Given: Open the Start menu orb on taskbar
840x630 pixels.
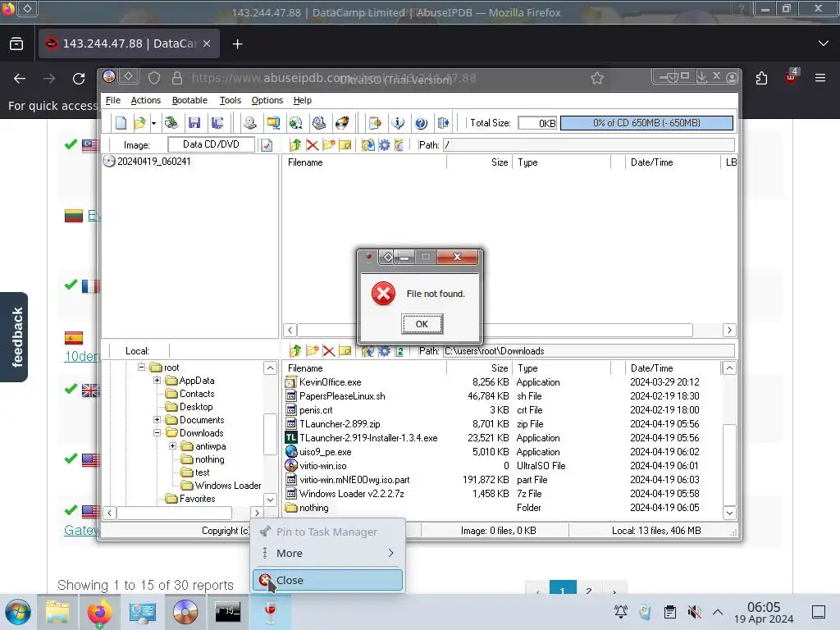Looking at the screenshot, I should (18, 612).
